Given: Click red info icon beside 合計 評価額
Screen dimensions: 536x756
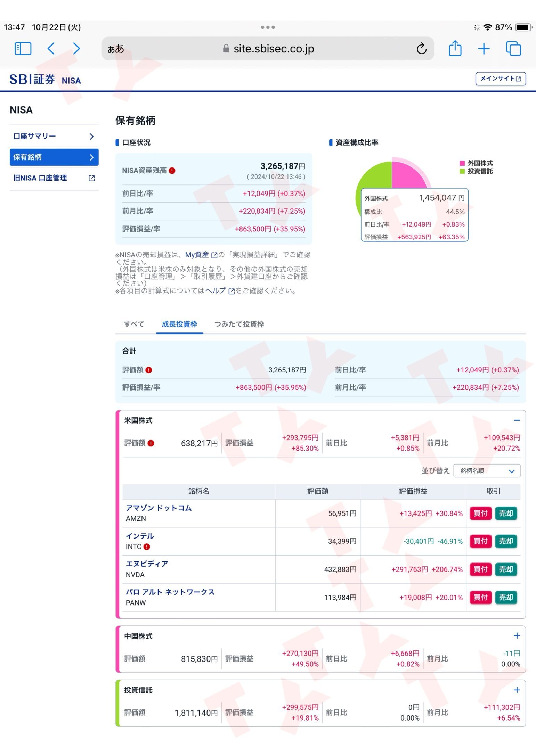Looking at the screenshot, I should click(149, 370).
